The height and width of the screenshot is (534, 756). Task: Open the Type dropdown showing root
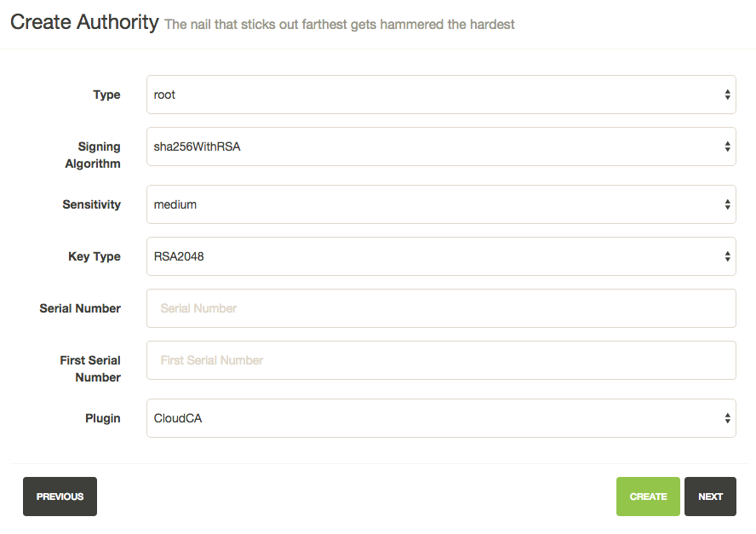click(x=441, y=95)
